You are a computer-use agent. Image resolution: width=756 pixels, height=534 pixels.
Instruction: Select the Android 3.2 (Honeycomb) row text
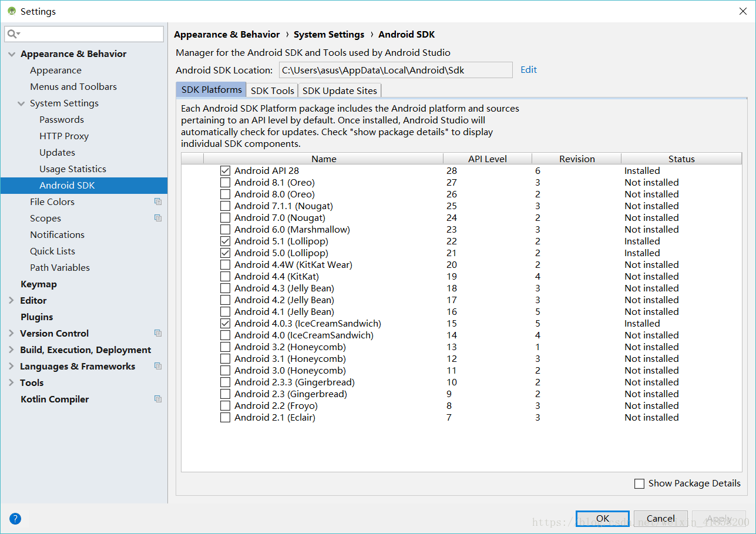pyautogui.click(x=290, y=347)
